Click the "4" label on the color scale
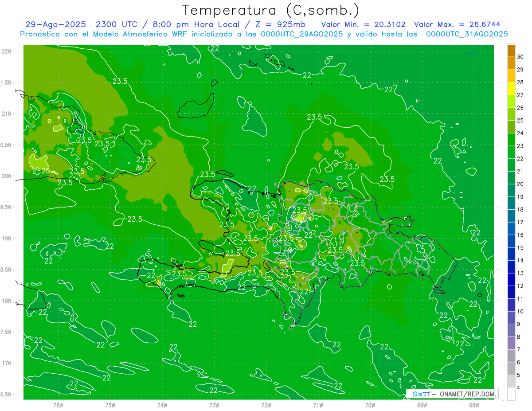This screenshot has height=411, width=532. pos(519,388)
